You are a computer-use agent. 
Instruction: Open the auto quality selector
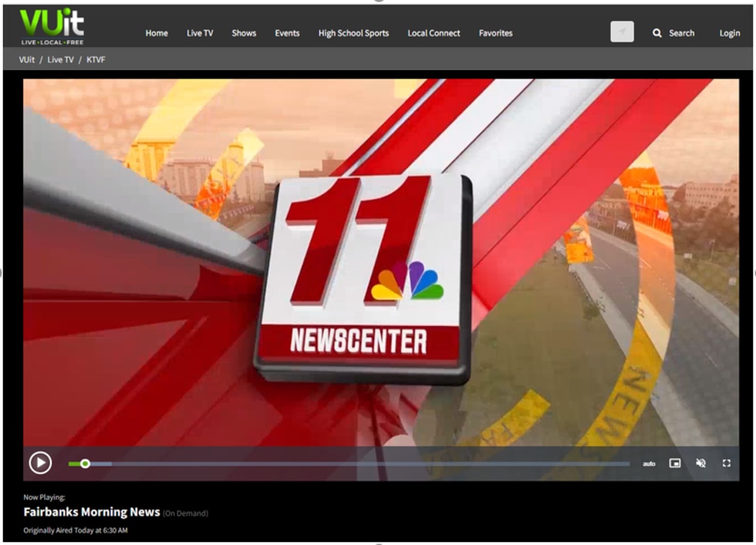click(649, 463)
